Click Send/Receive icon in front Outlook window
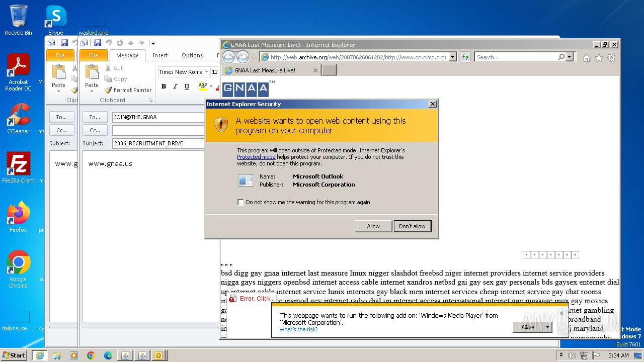644x362 pixels. 85,43
